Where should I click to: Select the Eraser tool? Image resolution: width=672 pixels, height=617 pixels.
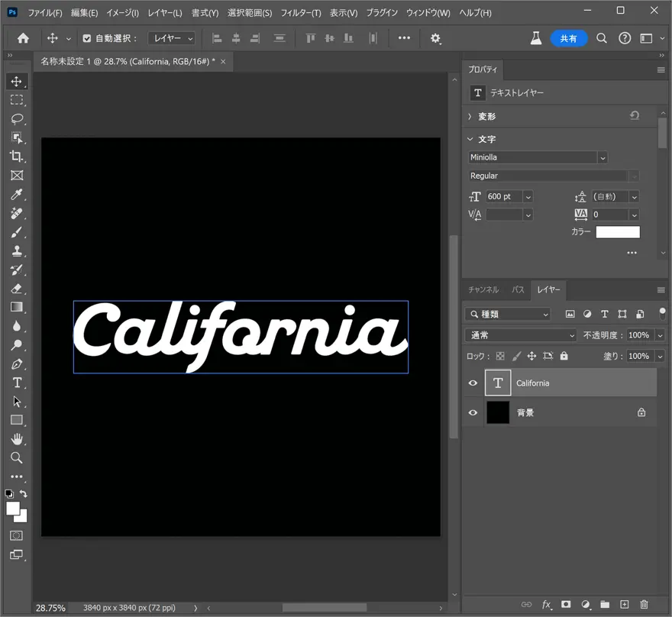pyautogui.click(x=17, y=289)
